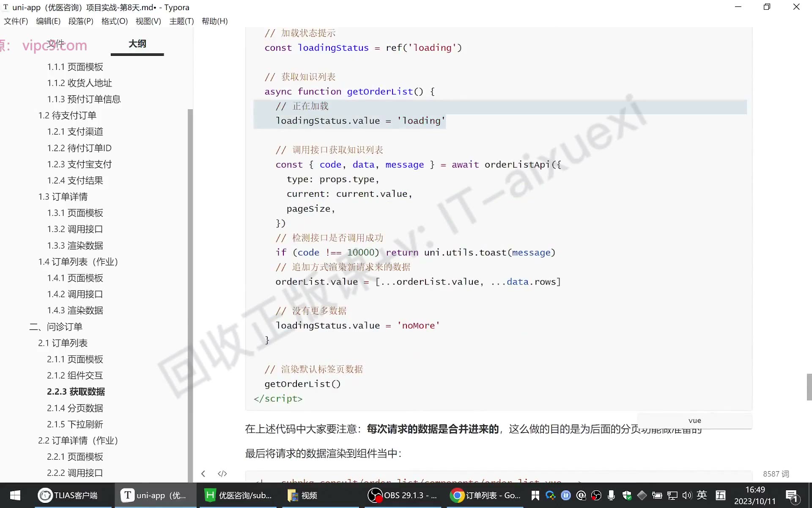Click microphone icon in system tray

tap(611, 495)
